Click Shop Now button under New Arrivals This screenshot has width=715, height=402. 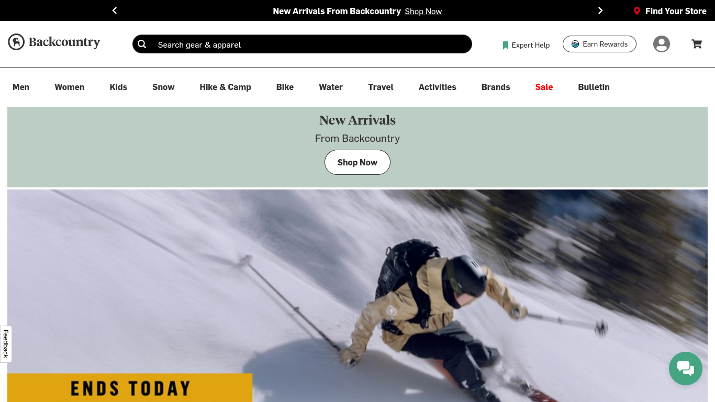(357, 162)
